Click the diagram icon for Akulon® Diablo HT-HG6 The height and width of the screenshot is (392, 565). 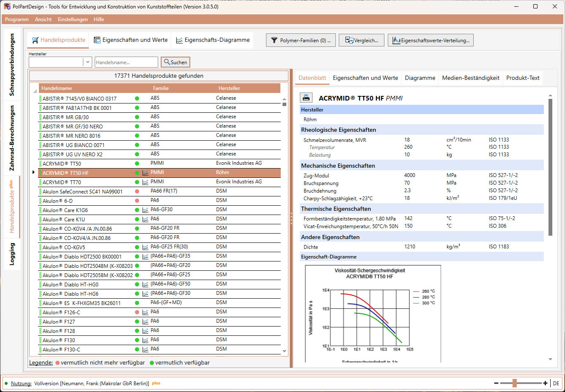[145, 294]
